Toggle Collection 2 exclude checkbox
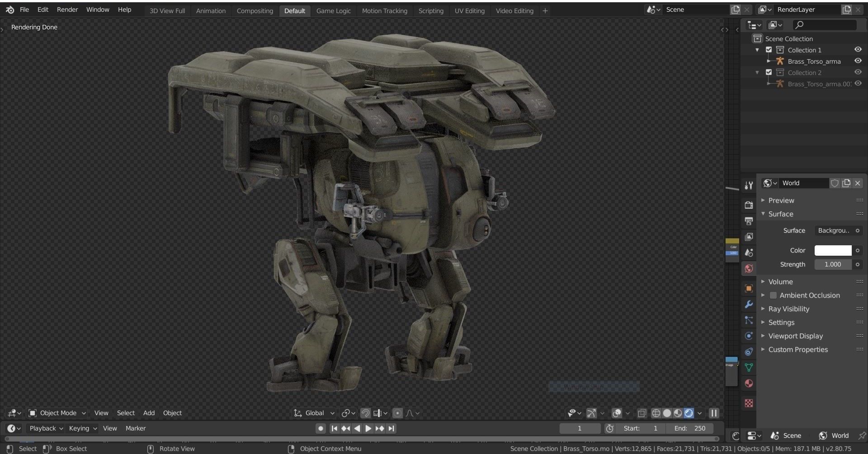 point(769,72)
